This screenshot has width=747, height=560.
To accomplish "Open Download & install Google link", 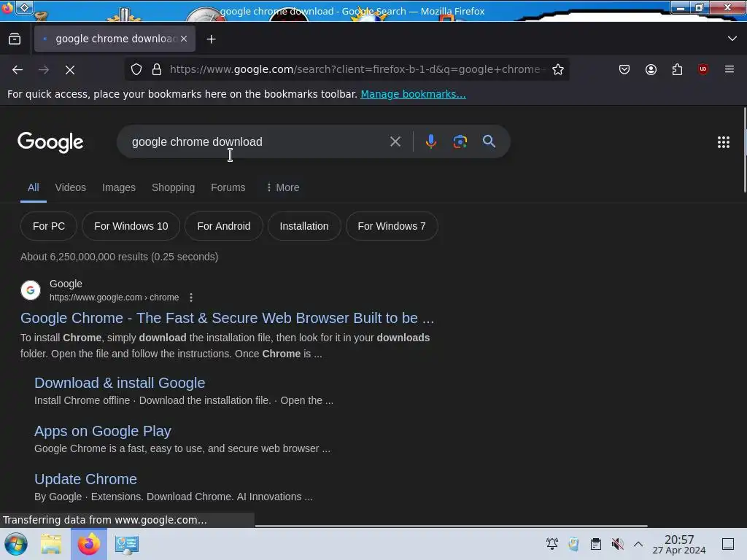I will 120,383.
